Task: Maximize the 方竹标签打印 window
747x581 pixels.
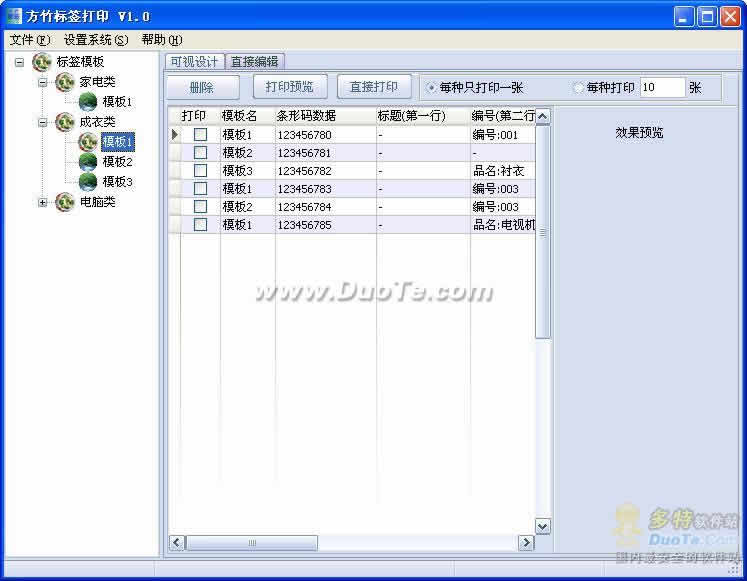Action: click(707, 17)
